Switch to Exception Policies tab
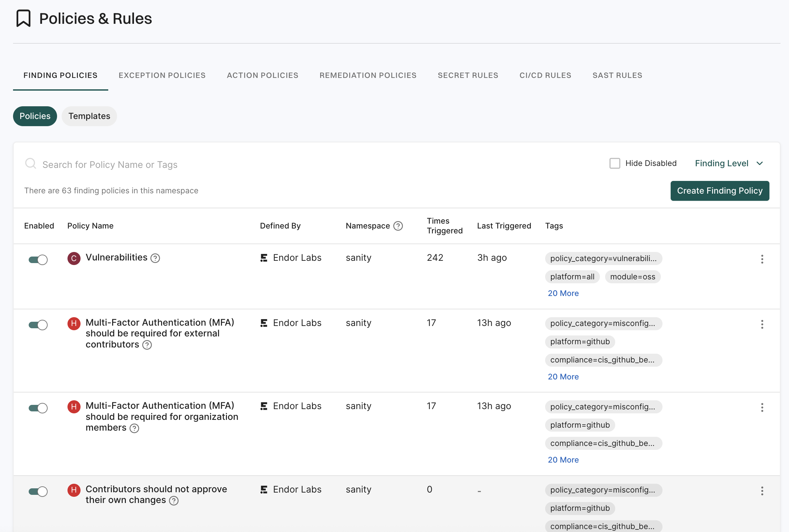The image size is (789, 532). (x=162, y=75)
